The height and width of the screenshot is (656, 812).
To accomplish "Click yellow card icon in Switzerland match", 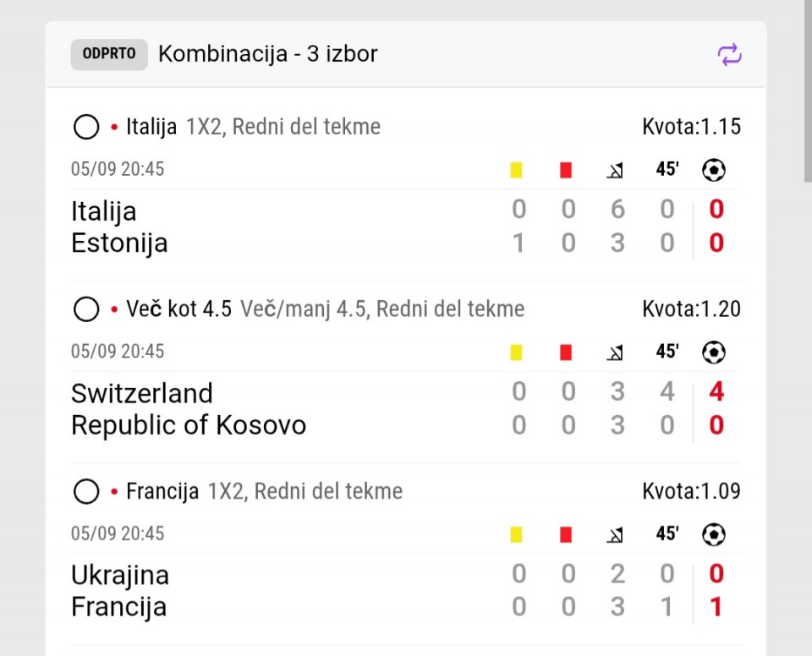I will (x=516, y=352).
